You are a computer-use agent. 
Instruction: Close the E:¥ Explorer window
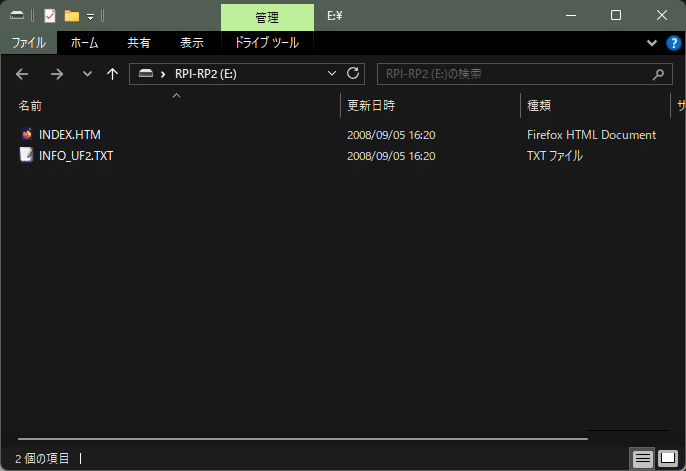click(x=662, y=16)
